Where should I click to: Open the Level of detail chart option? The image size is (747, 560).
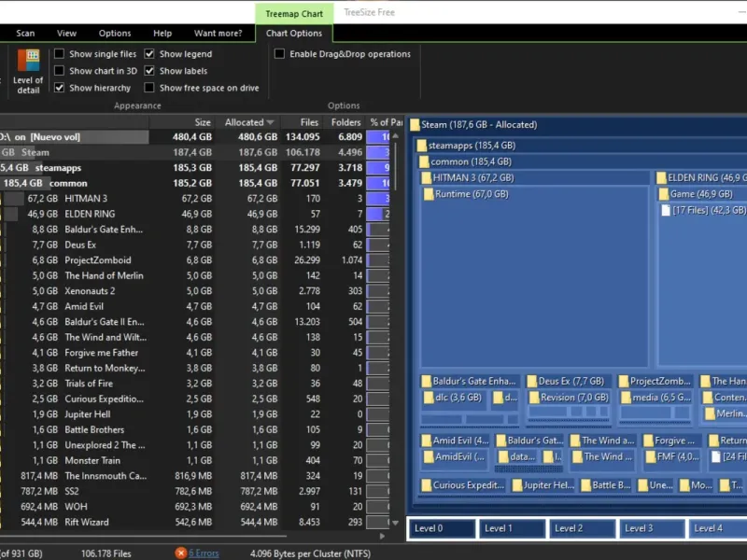[28, 72]
